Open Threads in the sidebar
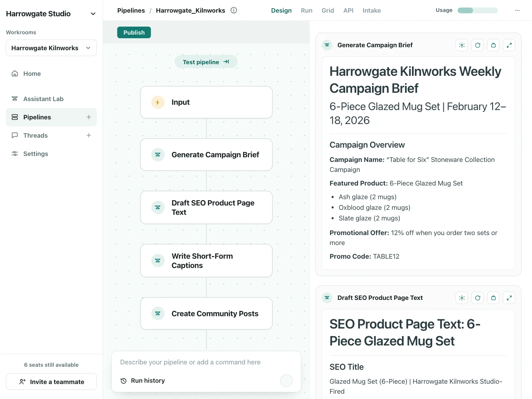 coord(51,135)
